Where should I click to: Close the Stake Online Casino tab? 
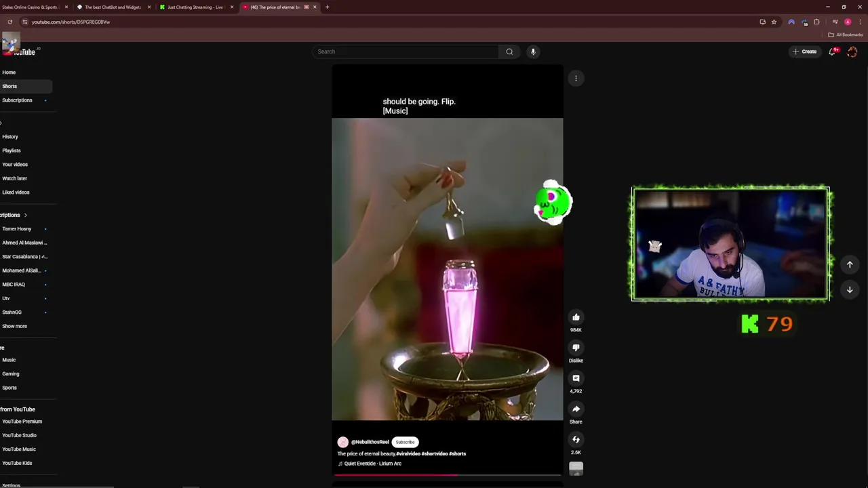click(x=66, y=7)
